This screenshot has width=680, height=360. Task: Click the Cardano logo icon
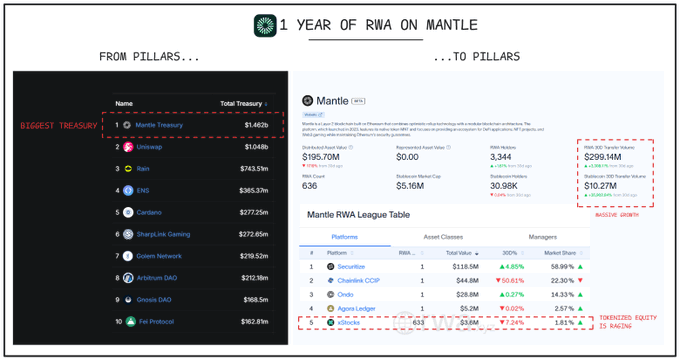click(x=128, y=213)
